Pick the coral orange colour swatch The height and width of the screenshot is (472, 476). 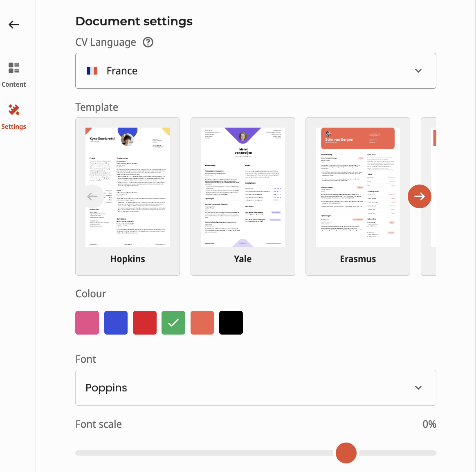pyautogui.click(x=202, y=323)
